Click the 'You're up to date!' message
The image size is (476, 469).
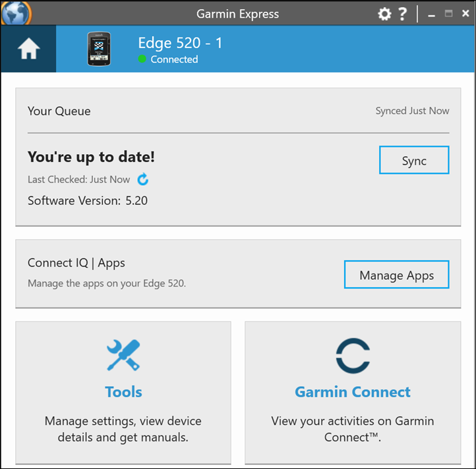pyautogui.click(x=91, y=157)
